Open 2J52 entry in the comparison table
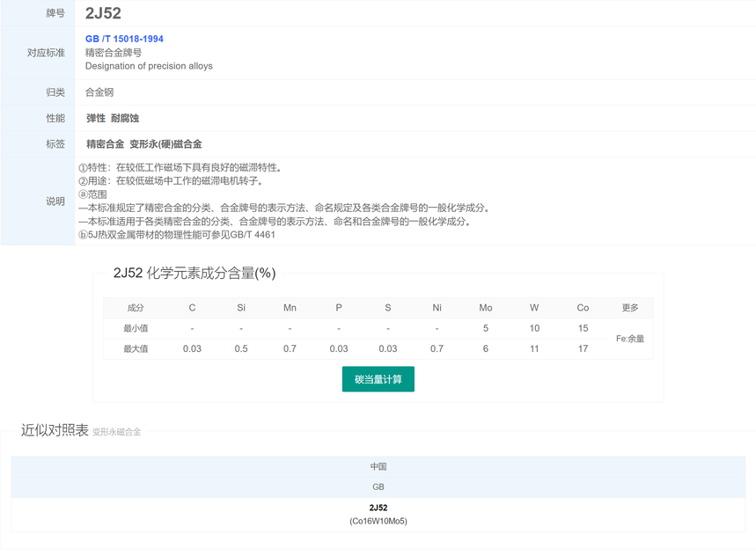Image resolution: width=756 pixels, height=556 pixels. [378, 508]
